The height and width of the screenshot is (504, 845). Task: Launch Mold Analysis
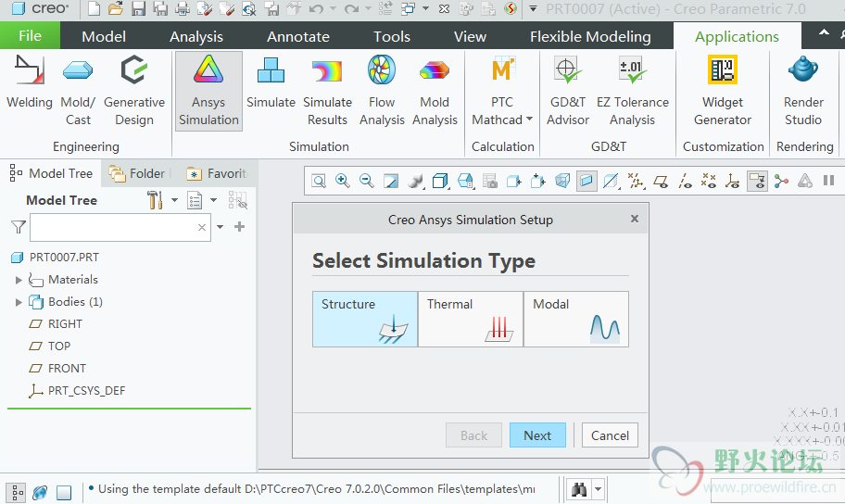click(x=435, y=91)
